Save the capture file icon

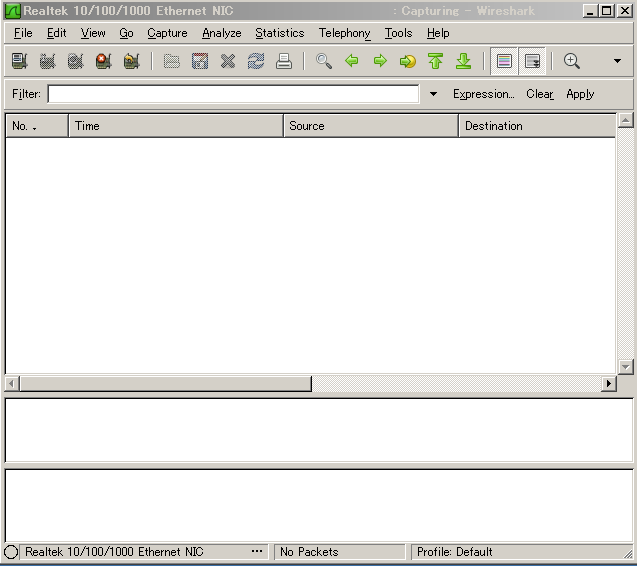[x=199, y=61]
